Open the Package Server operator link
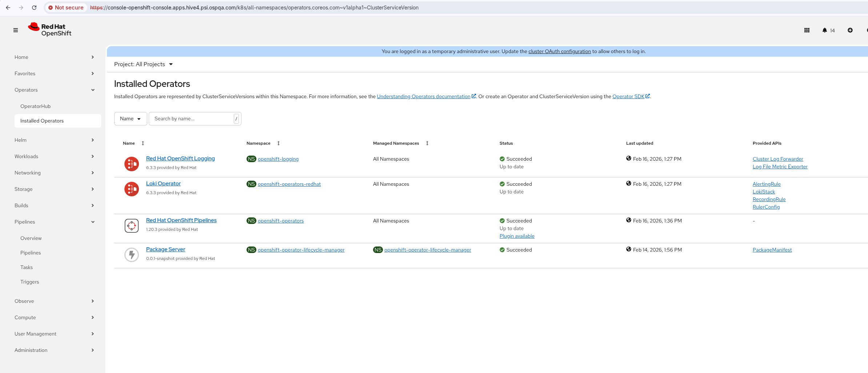Viewport: 868px width, 373px height. (x=165, y=249)
